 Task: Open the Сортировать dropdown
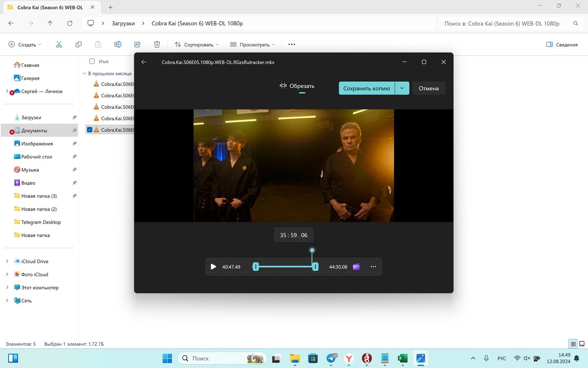[196, 45]
